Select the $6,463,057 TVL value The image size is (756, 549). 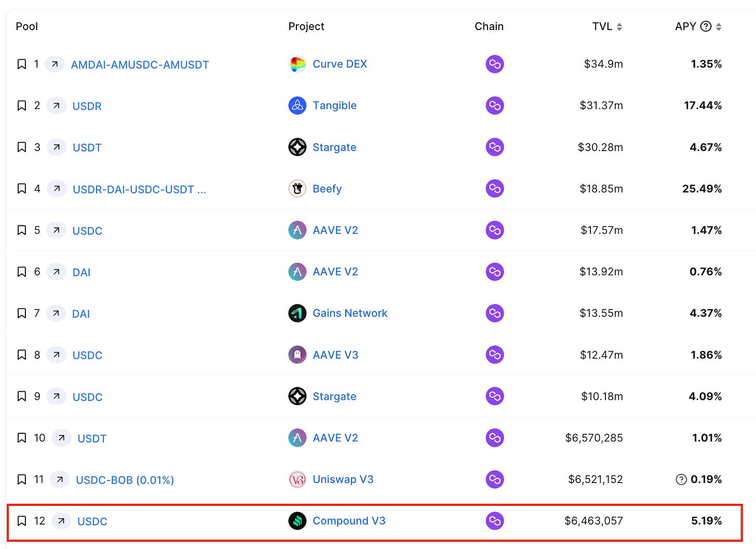click(x=593, y=521)
